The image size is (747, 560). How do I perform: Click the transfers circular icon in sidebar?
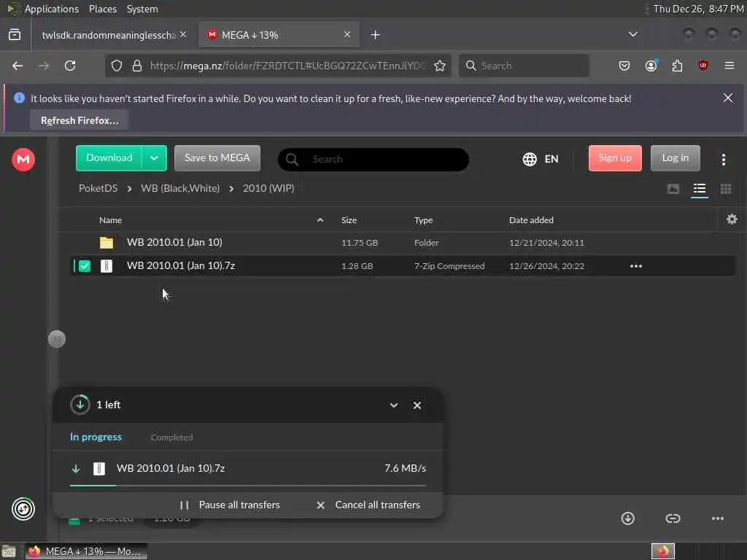(x=23, y=509)
